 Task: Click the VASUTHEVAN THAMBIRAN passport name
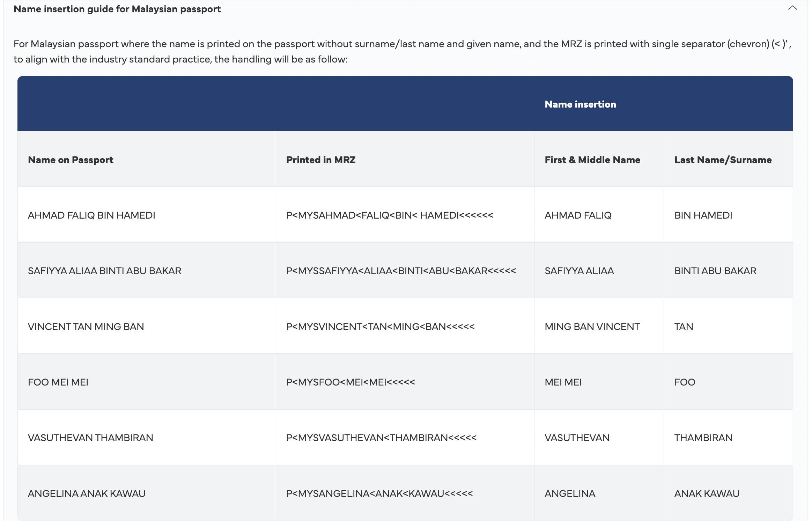90,438
